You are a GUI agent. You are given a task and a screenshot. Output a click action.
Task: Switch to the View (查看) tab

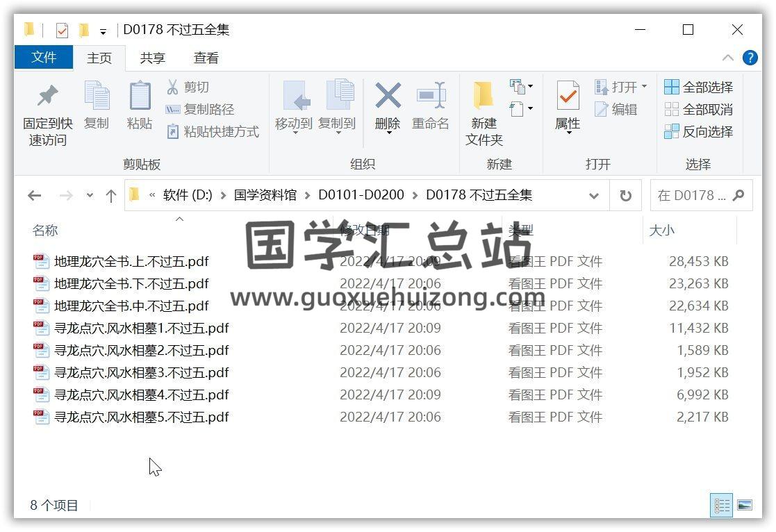206,58
